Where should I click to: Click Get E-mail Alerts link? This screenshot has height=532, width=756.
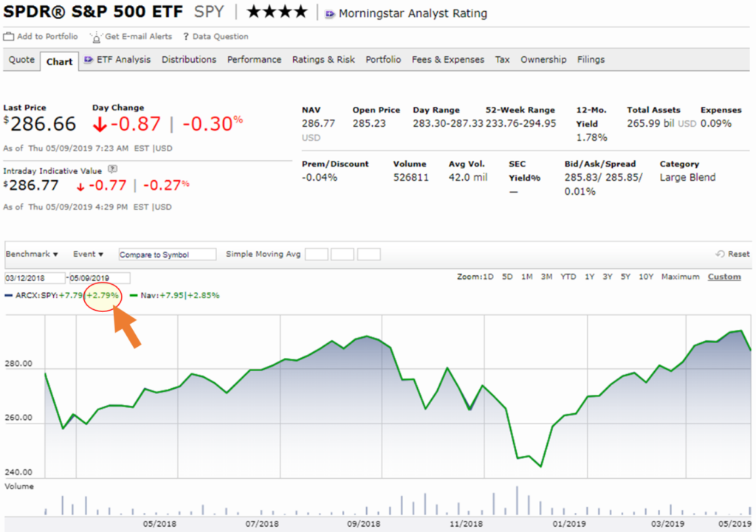pyautogui.click(x=138, y=37)
